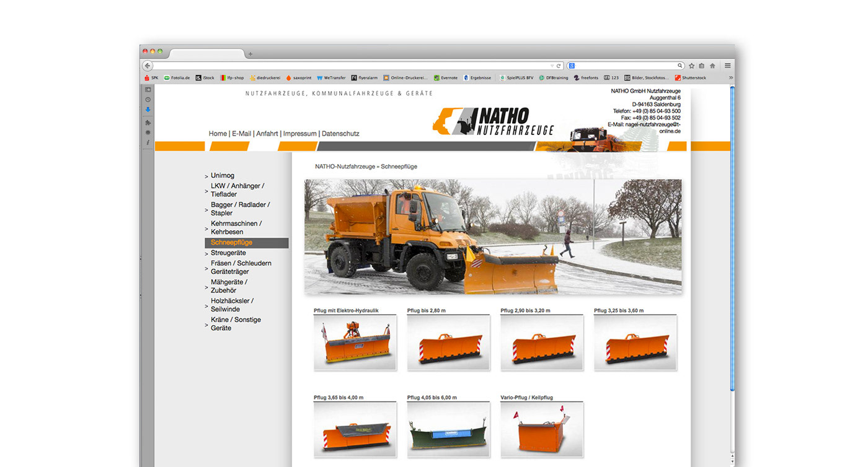
Task: Open the add-ons puzzle piece icon
Action: coord(148,123)
